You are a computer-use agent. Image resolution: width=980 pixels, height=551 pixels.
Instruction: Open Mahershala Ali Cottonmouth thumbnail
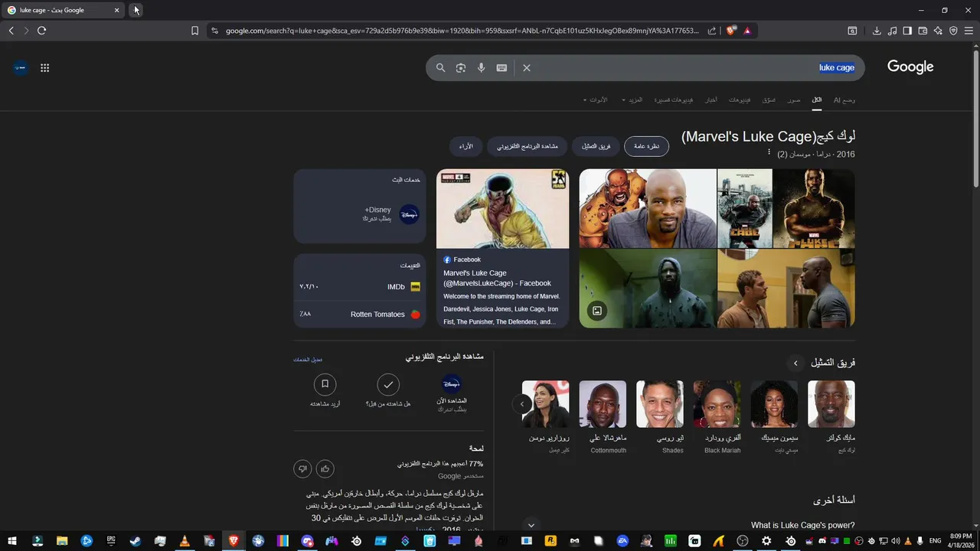tap(603, 404)
